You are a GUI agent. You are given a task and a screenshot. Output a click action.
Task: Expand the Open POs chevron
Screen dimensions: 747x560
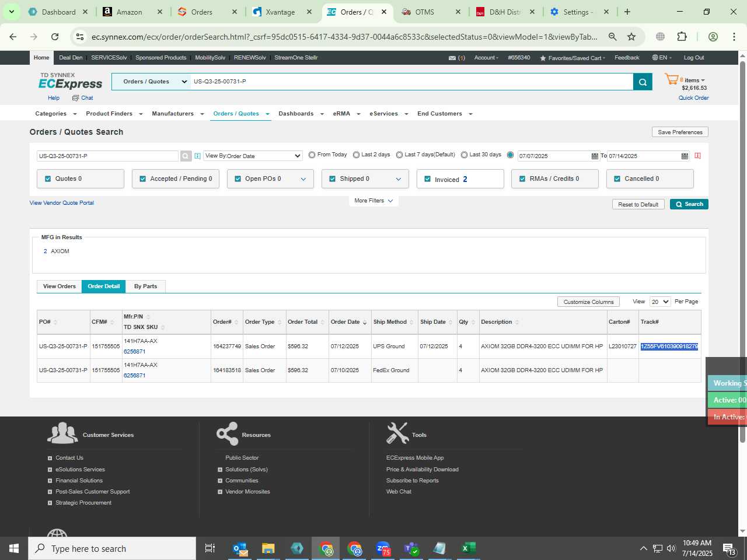click(303, 179)
